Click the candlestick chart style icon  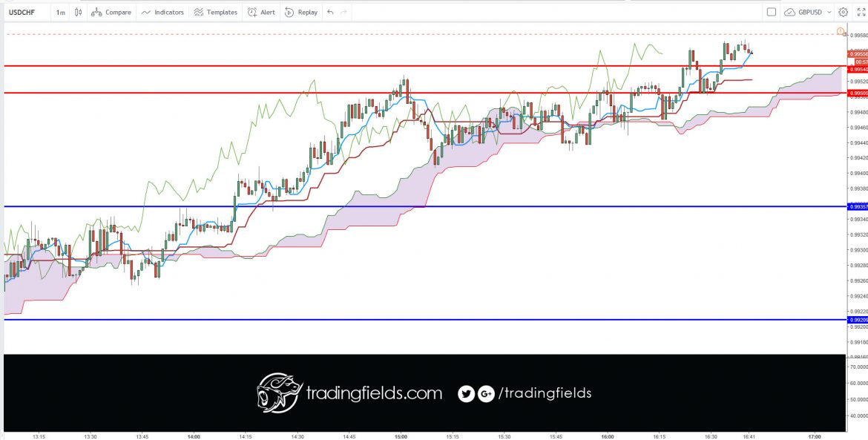pyautogui.click(x=77, y=12)
